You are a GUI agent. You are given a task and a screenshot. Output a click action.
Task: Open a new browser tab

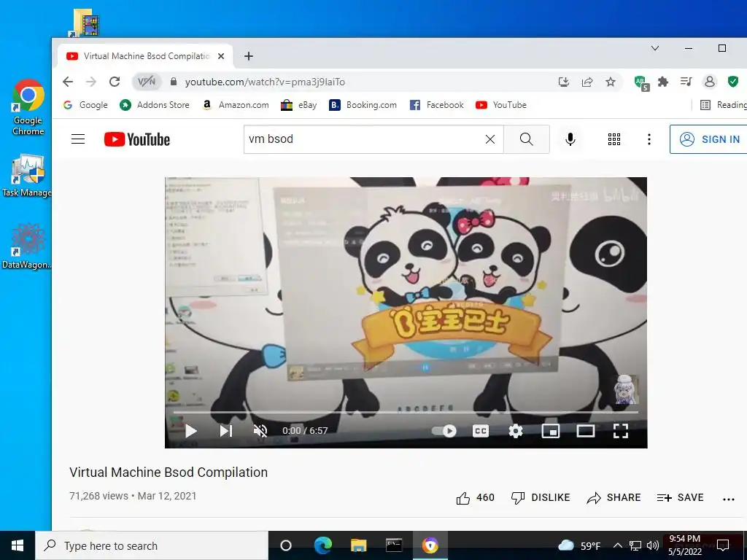pos(248,56)
